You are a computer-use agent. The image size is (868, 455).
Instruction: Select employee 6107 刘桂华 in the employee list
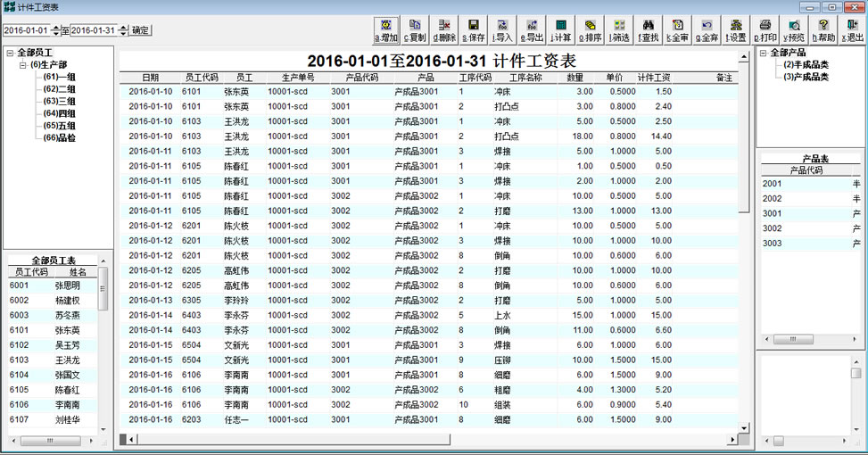pos(52,420)
